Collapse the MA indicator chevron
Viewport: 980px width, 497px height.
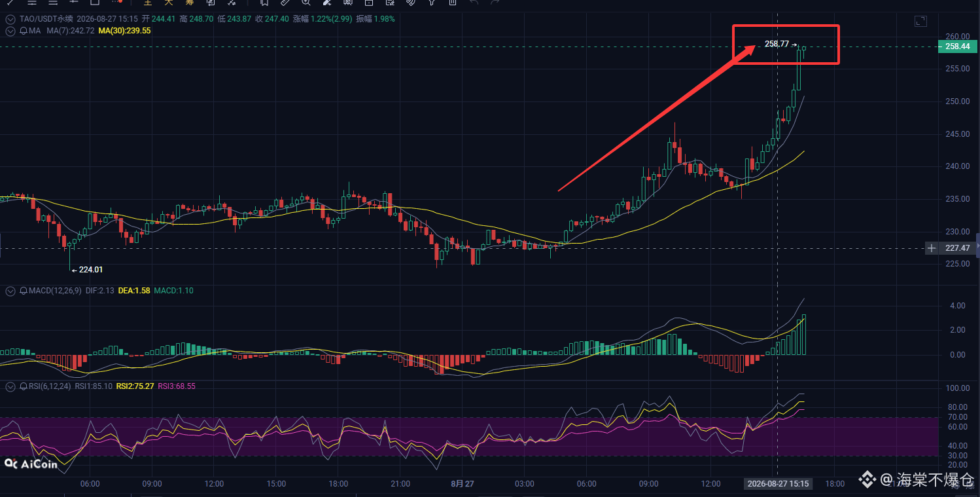pos(10,30)
